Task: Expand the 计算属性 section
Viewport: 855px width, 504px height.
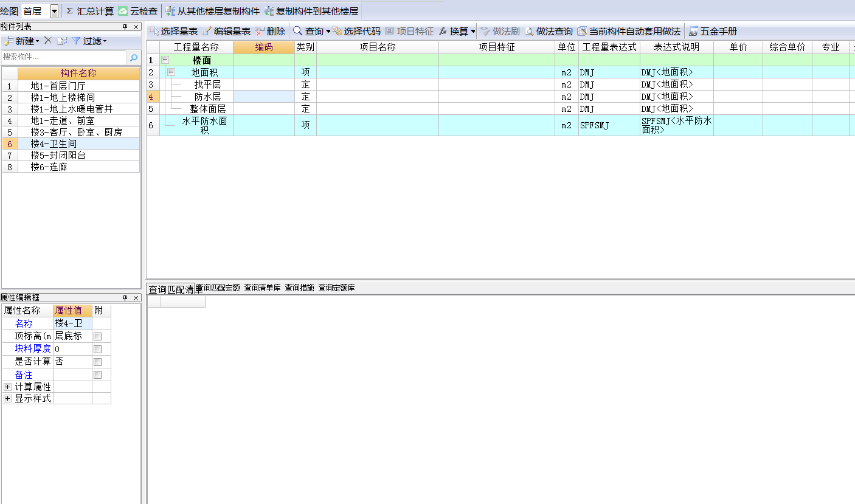Action: point(8,387)
